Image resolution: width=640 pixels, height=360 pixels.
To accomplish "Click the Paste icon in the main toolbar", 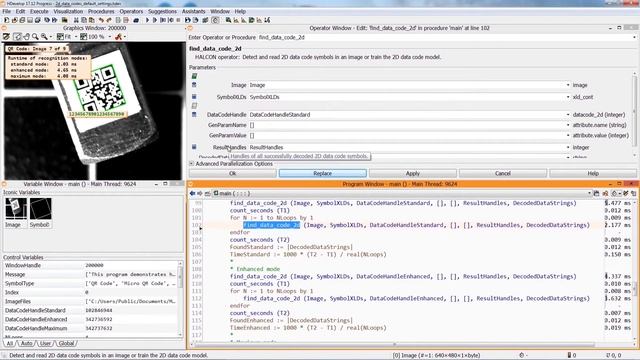I will 92,20.
